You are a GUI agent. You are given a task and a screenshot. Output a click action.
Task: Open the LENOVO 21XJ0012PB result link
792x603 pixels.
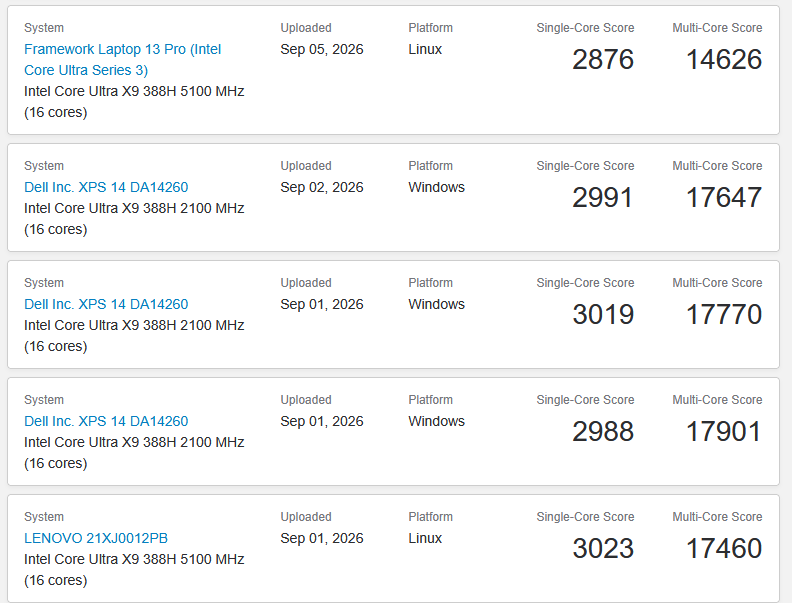(x=96, y=538)
